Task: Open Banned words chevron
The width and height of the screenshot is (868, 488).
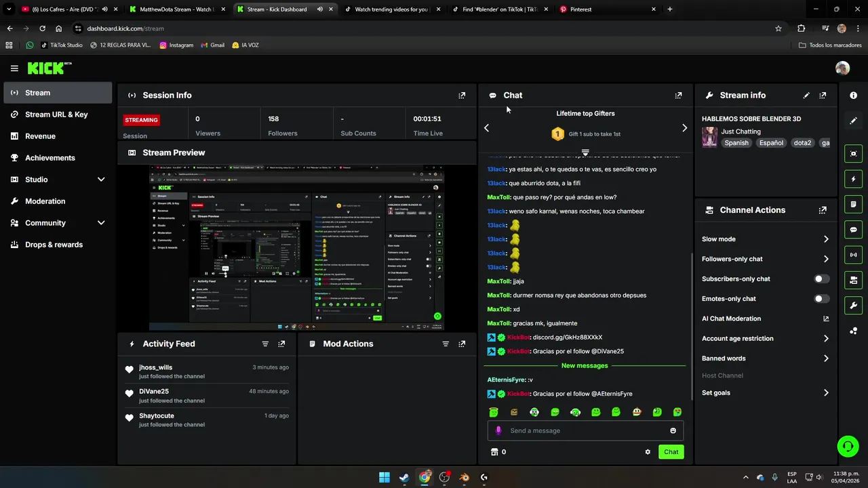Action: [x=826, y=359]
